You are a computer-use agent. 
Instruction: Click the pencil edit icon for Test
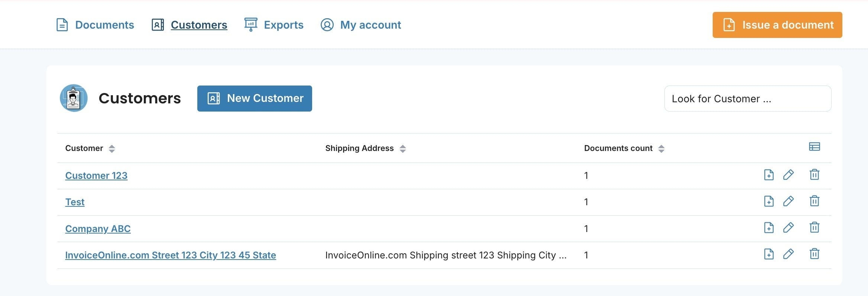(x=788, y=201)
